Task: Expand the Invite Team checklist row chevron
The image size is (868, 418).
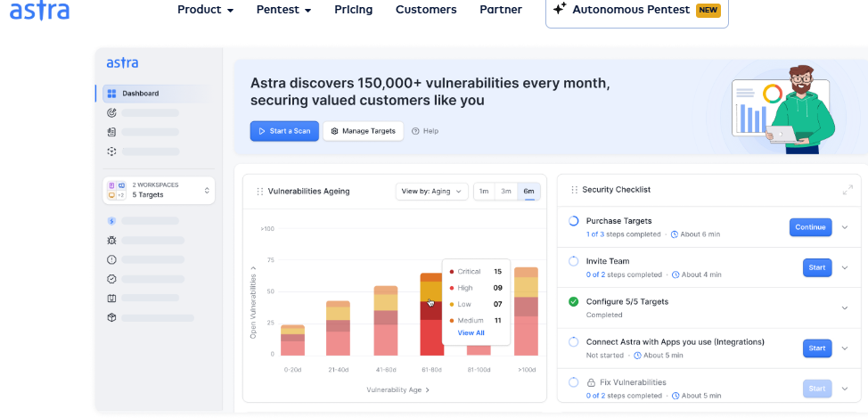Action: pyautogui.click(x=845, y=268)
